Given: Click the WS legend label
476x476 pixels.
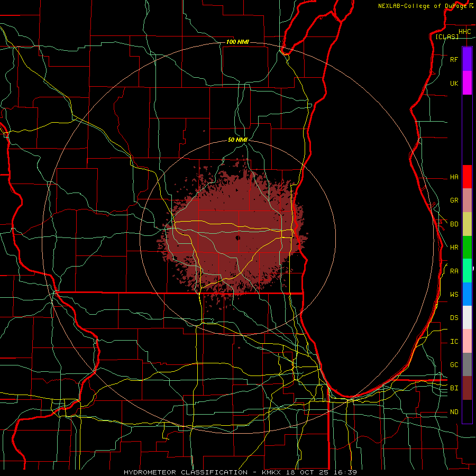Looking at the screenshot, I should click(454, 294).
